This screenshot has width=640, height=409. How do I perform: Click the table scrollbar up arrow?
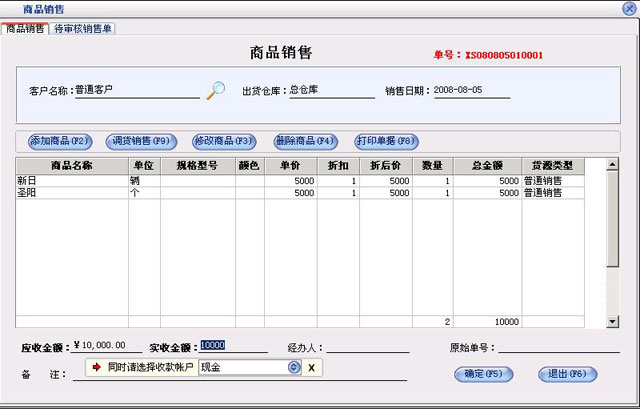point(613,165)
